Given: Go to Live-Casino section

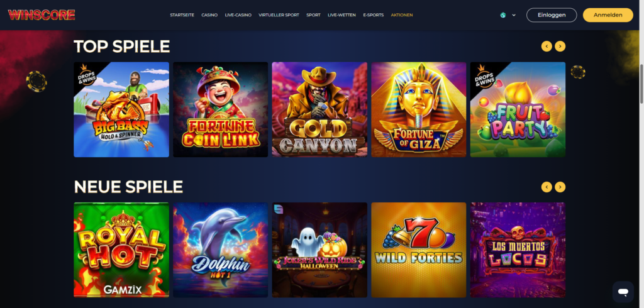Looking at the screenshot, I should [x=238, y=15].
